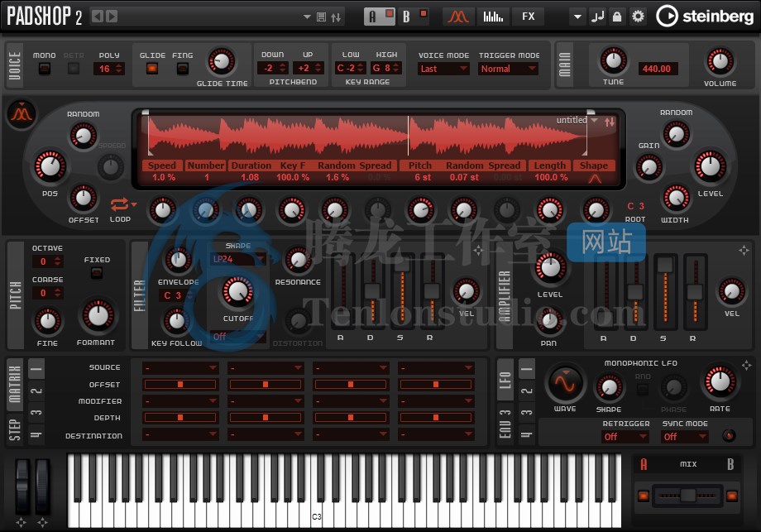The width and height of the screenshot is (761, 532).
Task: Click the Formant knob
Action: 98,315
